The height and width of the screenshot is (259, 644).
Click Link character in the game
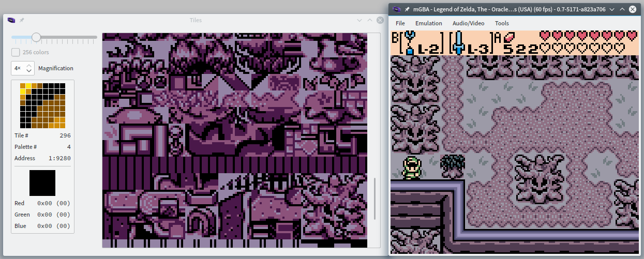click(x=411, y=167)
